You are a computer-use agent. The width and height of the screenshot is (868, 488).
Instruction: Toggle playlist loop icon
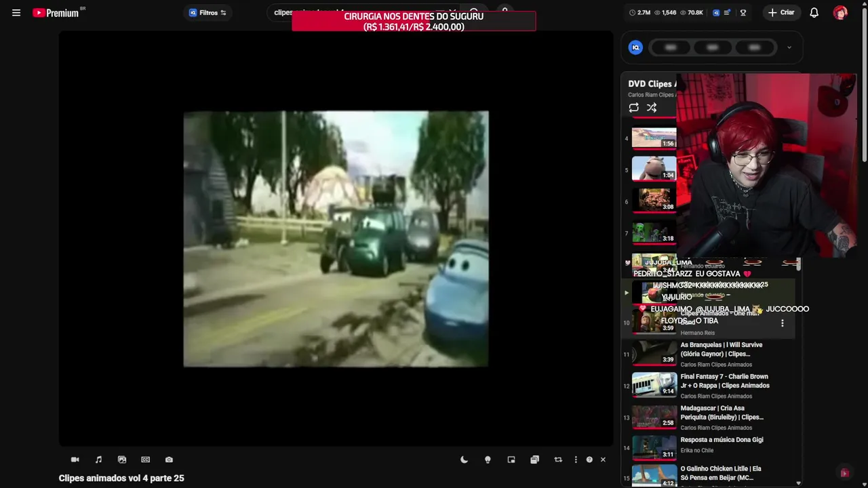pos(633,108)
